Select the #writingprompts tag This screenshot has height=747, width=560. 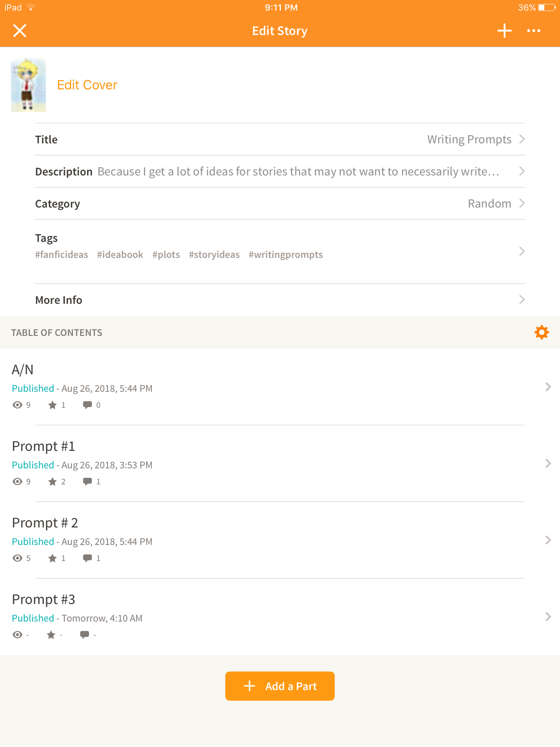coord(285,254)
